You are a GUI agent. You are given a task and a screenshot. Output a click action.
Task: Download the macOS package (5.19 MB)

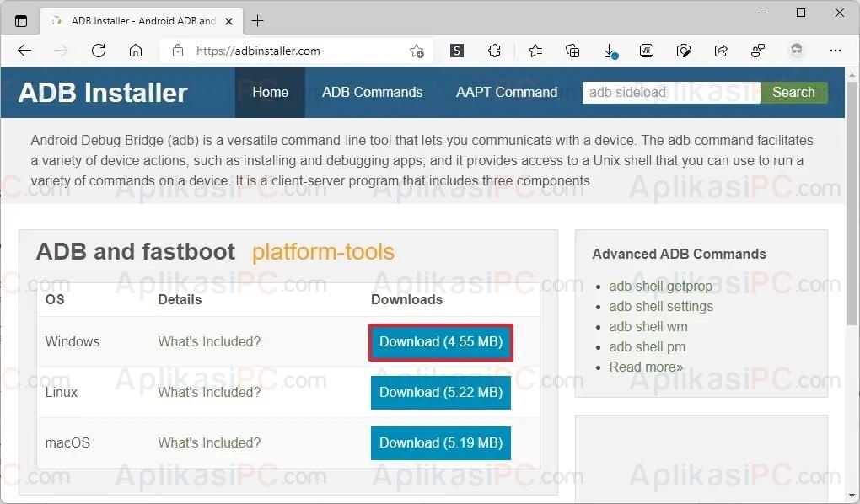coord(441,443)
